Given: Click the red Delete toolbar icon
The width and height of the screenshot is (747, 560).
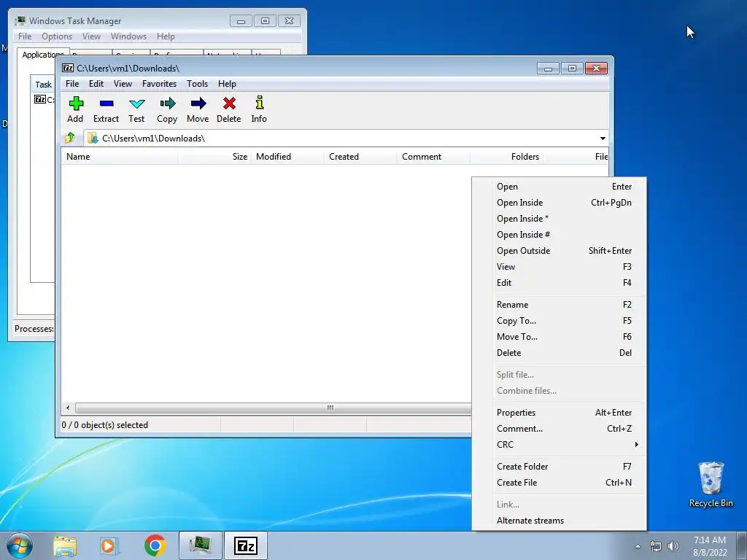Looking at the screenshot, I should click(x=228, y=109).
